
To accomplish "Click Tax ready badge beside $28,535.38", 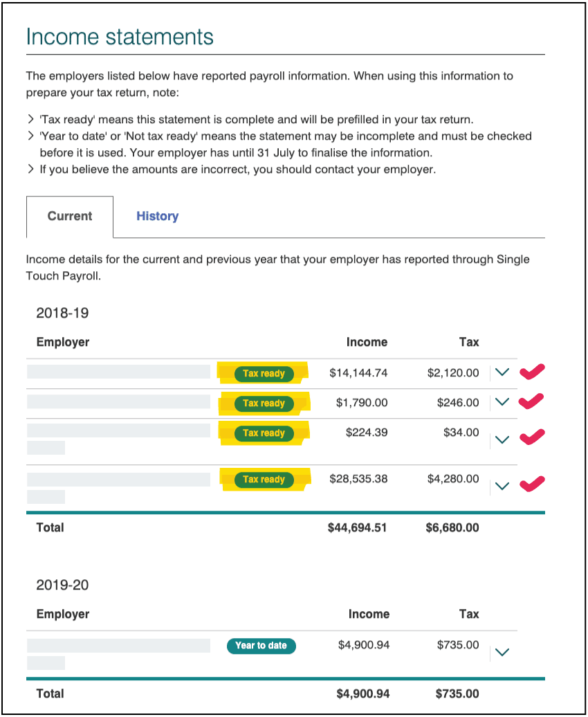I will [264, 480].
